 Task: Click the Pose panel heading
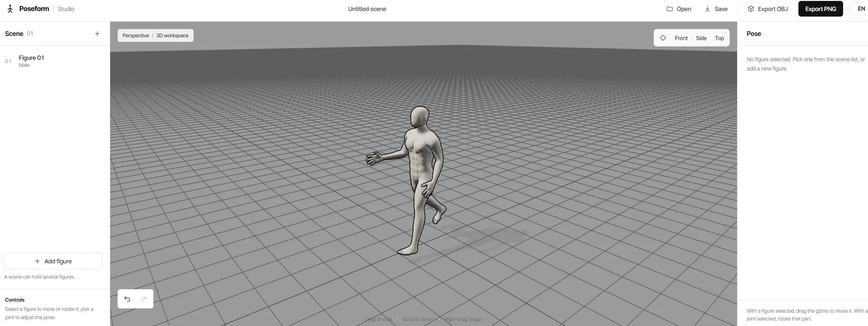pyautogui.click(x=754, y=34)
